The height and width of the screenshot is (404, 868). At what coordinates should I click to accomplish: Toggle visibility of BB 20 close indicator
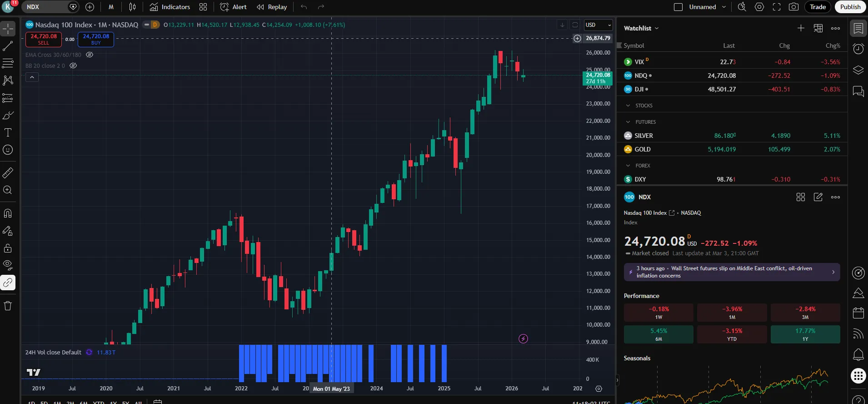[73, 66]
